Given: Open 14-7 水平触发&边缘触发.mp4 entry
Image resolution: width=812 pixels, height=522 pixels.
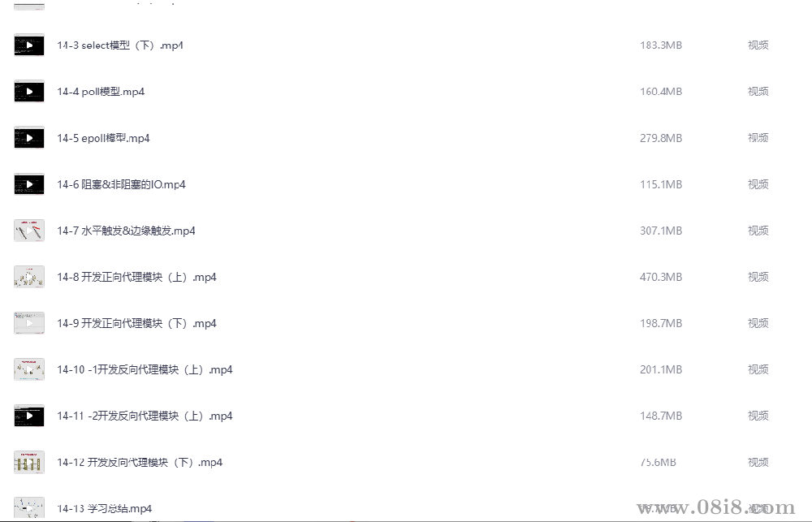Looking at the screenshot, I should (126, 231).
